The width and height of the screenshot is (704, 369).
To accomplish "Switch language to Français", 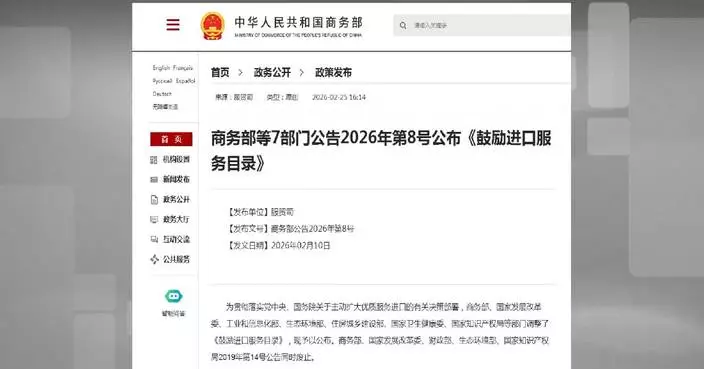I will [183, 68].
